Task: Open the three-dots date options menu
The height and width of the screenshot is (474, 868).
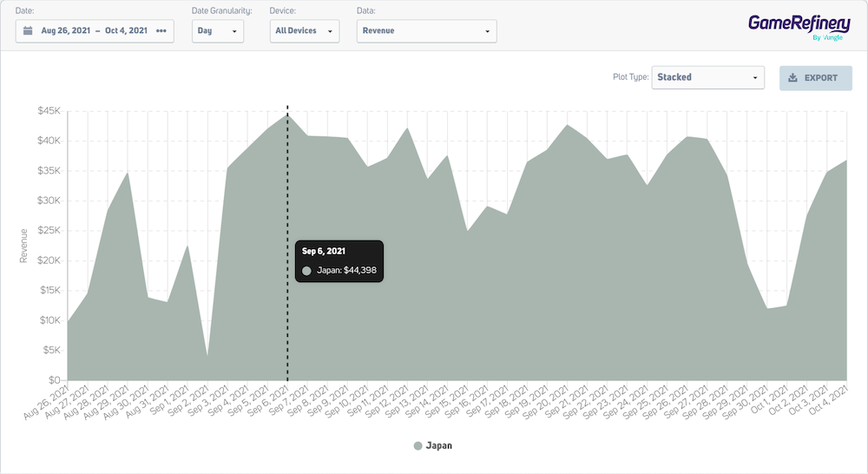Action: click(161, 31)
